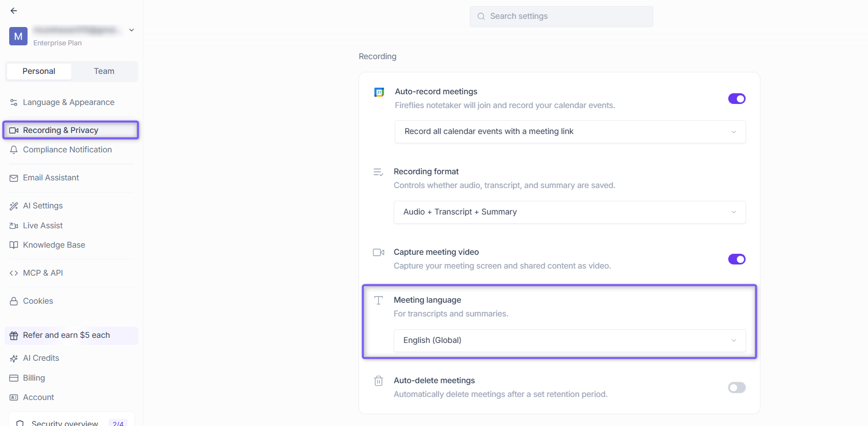Open the calendar events recording dropdown
This screenshot has height=426, width=868.
tap(570, 131)
